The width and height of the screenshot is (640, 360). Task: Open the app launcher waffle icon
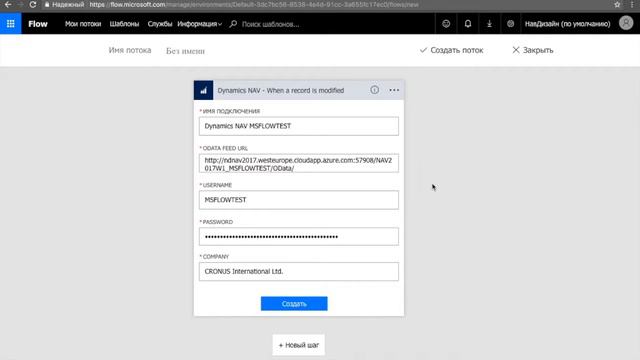click(x=11, y=24)
